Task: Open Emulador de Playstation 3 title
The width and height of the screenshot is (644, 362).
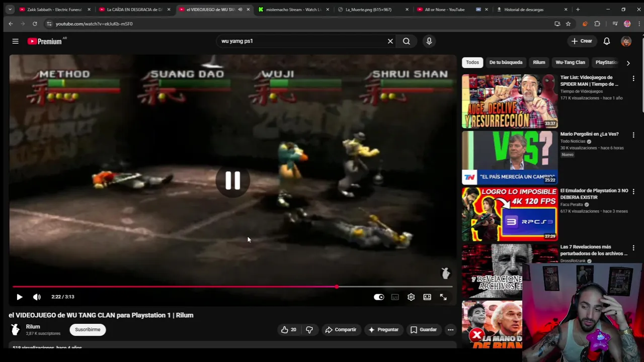Action: pos(594,194)
